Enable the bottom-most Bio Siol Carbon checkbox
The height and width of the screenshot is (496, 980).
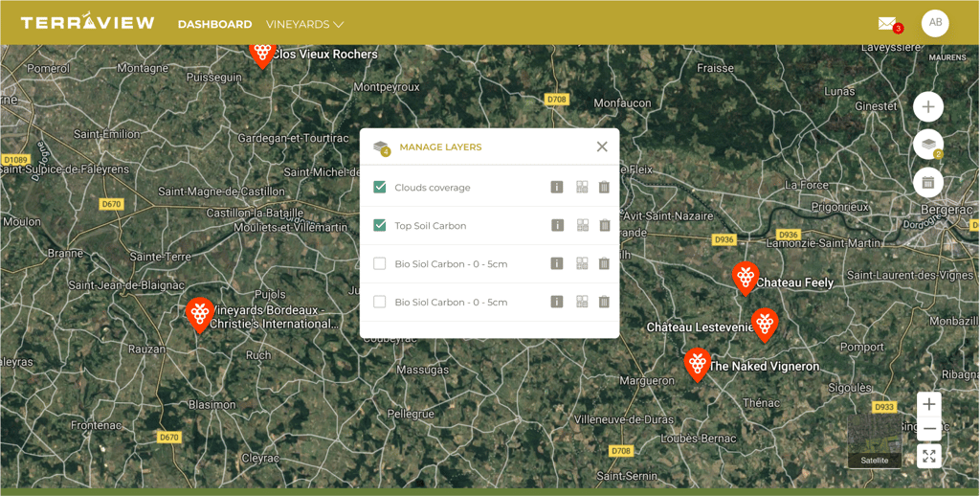pos(379,302)
